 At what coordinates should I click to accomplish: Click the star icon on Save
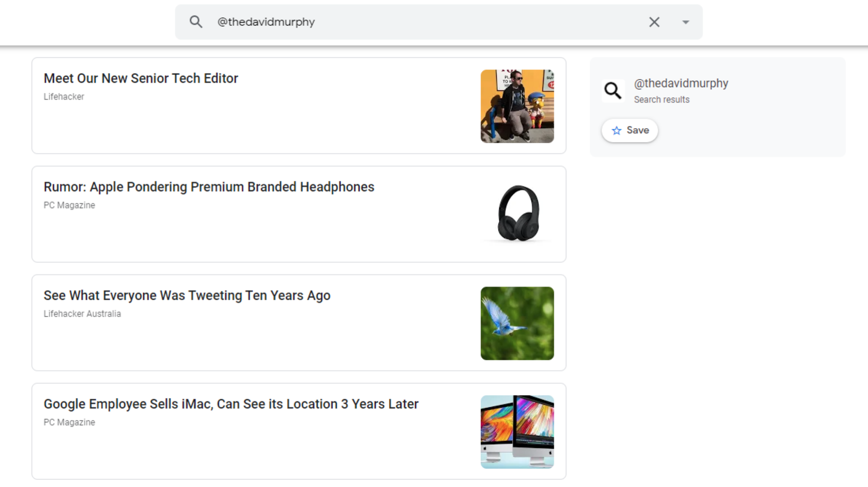pos(616,130)
